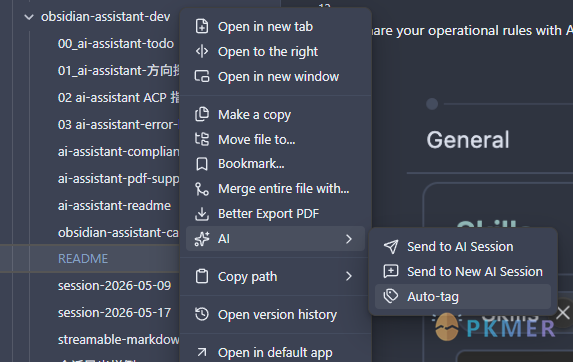Click the version history clock icon
The height and width of the screenshot is (362, 573).
tap(202, 315)
